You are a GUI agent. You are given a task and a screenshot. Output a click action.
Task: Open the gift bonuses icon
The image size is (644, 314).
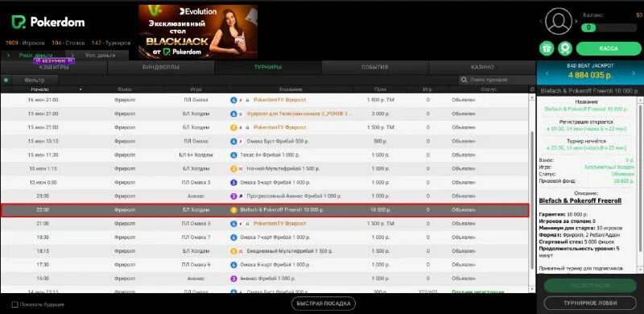[x=547, y=48]
